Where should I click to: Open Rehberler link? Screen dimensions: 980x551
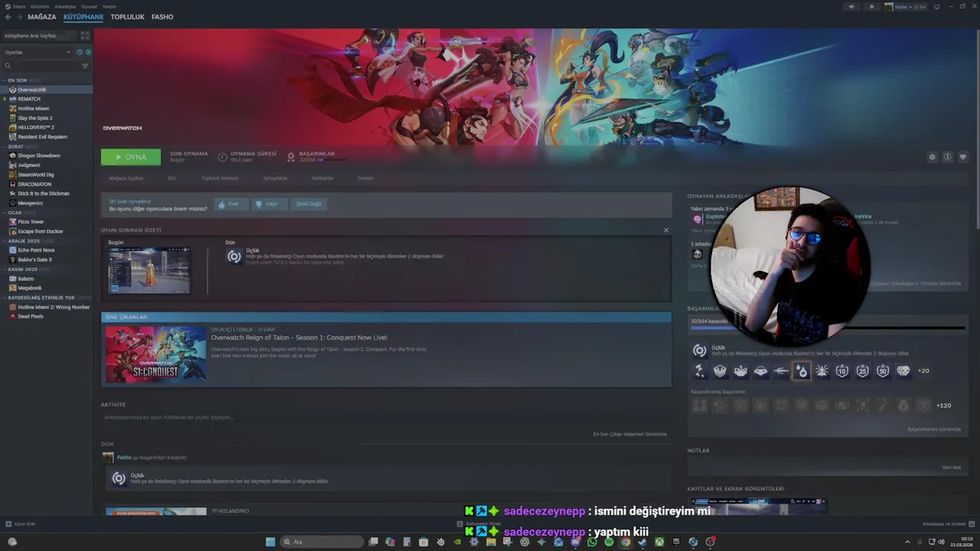pos(322,178)
